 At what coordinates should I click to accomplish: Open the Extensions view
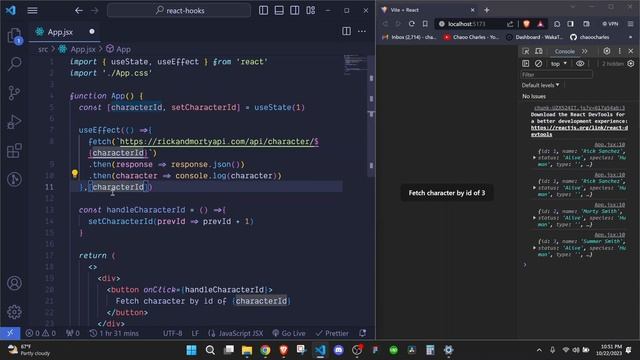click(14, 151)
